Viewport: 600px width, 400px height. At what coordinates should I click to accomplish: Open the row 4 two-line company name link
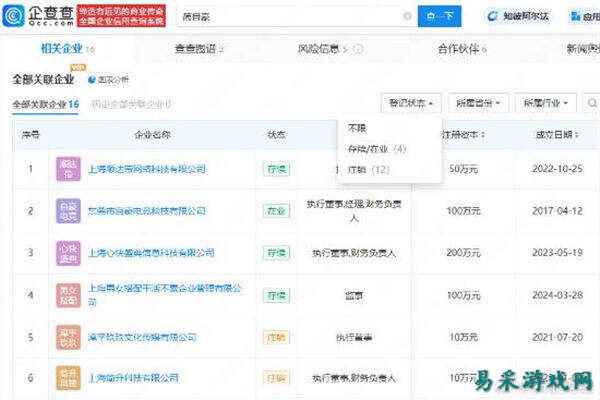[165, 295]
